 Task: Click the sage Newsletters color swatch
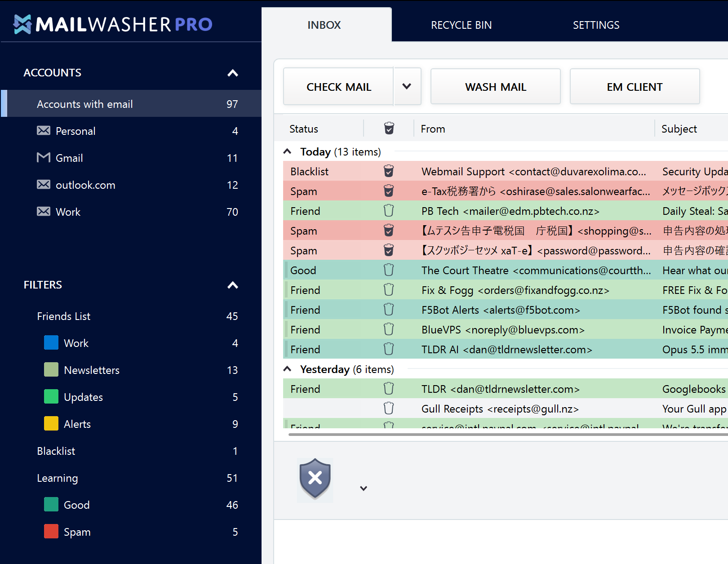[51, 369]
